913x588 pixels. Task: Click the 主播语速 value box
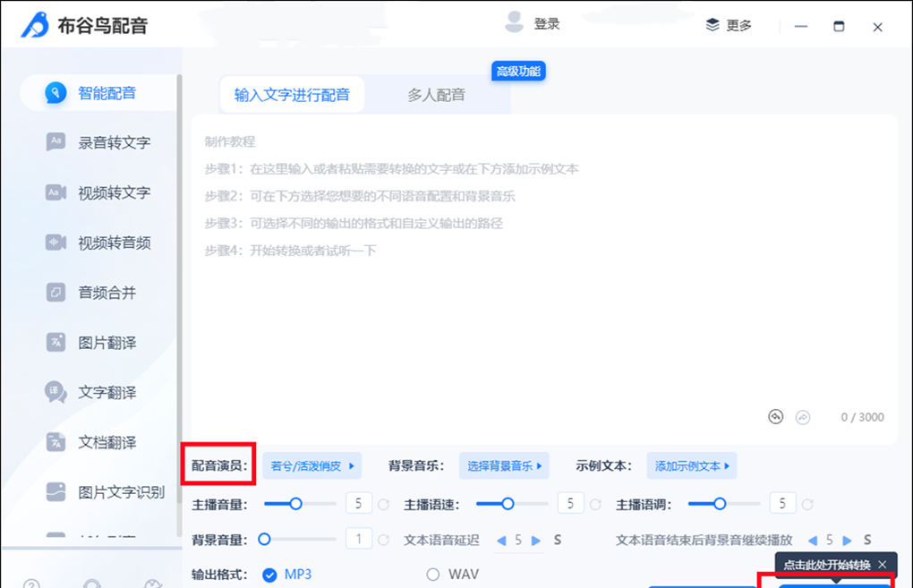[x=571, y=503]
